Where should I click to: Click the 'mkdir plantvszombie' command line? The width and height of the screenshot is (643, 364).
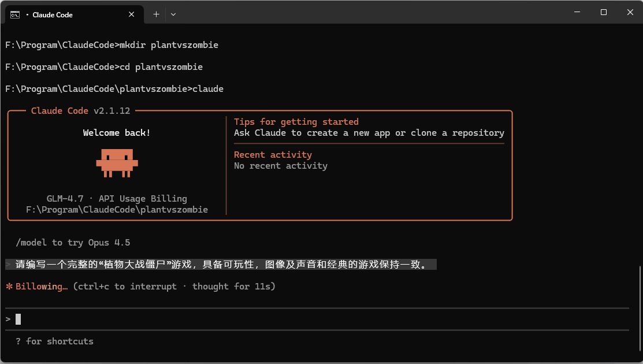point(111,44)
